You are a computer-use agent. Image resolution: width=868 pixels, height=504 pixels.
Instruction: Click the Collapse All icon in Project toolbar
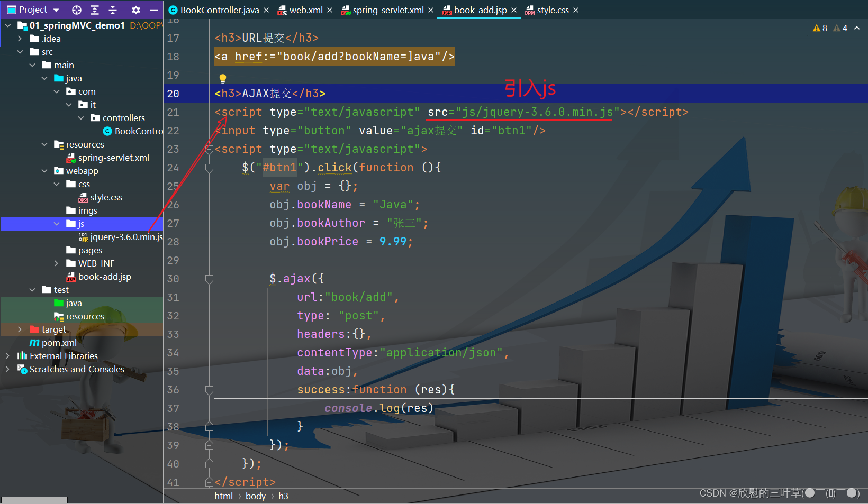(x=113, y=10)
